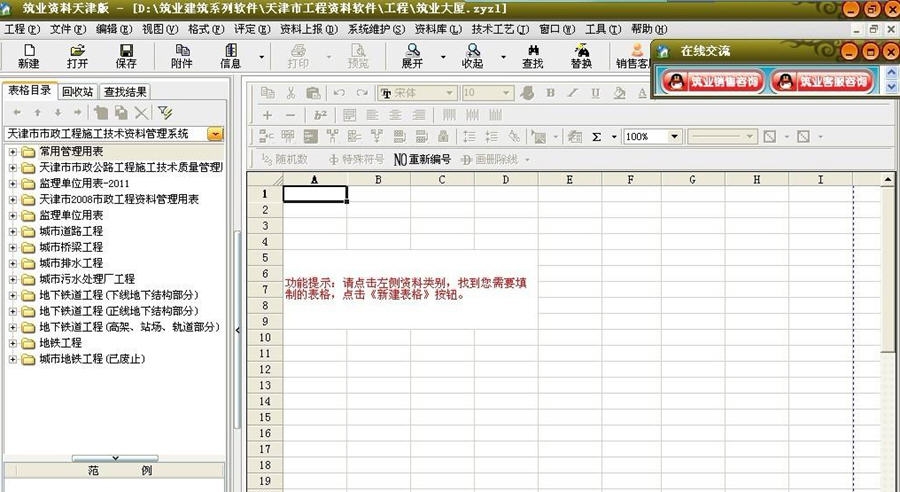900x492 pixels.
Task: Select cell A1 in the spreadsheet
Action: coord(315,194)
